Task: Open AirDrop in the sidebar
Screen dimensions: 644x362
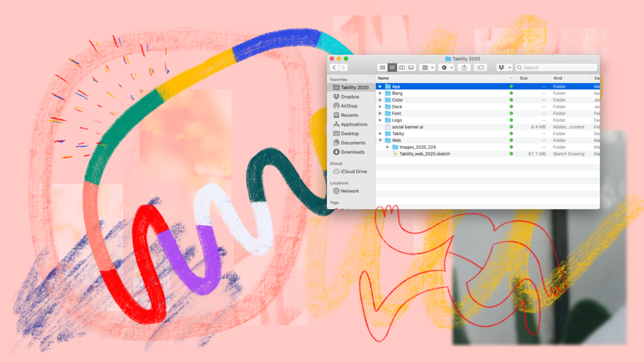Action: [349, 106]
